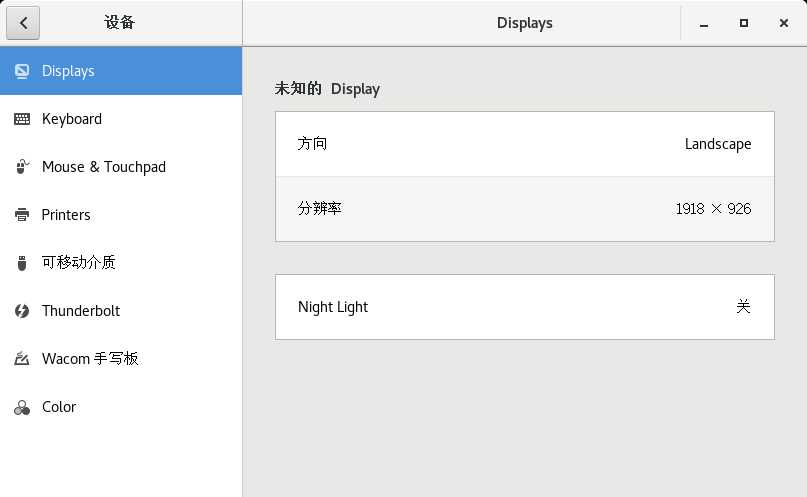Click the Wacom tablet icon

[22, 359]
